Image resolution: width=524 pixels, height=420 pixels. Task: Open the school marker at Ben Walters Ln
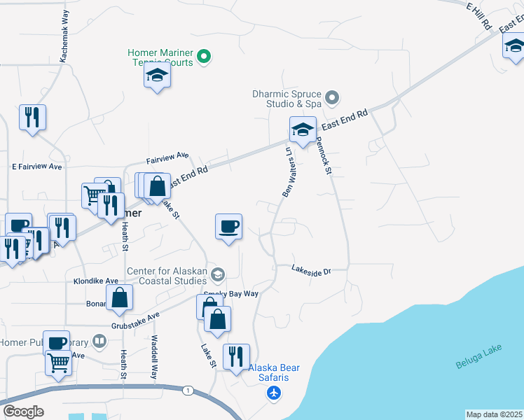(x=303, y=129)
